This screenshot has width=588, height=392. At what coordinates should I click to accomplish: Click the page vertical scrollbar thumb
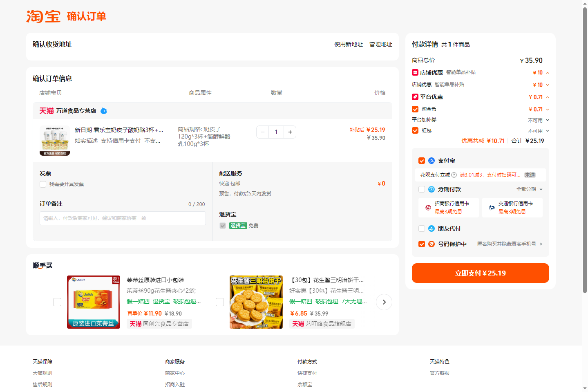click(x=585, y=150)
